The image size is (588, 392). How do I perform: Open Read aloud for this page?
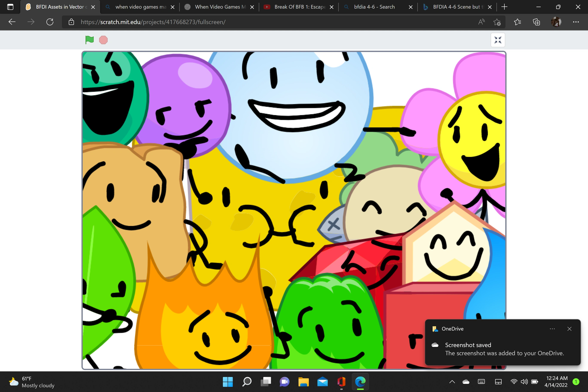pyautogui.click(x=481, y=22)
